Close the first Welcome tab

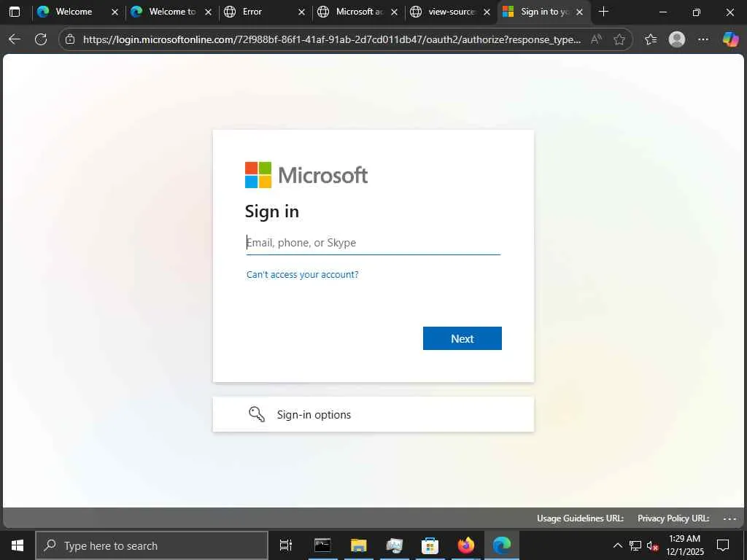click(115, 12)
